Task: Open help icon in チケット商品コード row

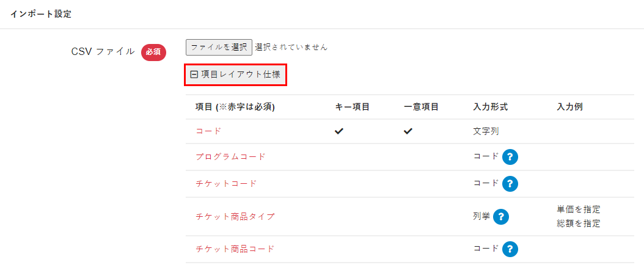Action: [510, 249]
